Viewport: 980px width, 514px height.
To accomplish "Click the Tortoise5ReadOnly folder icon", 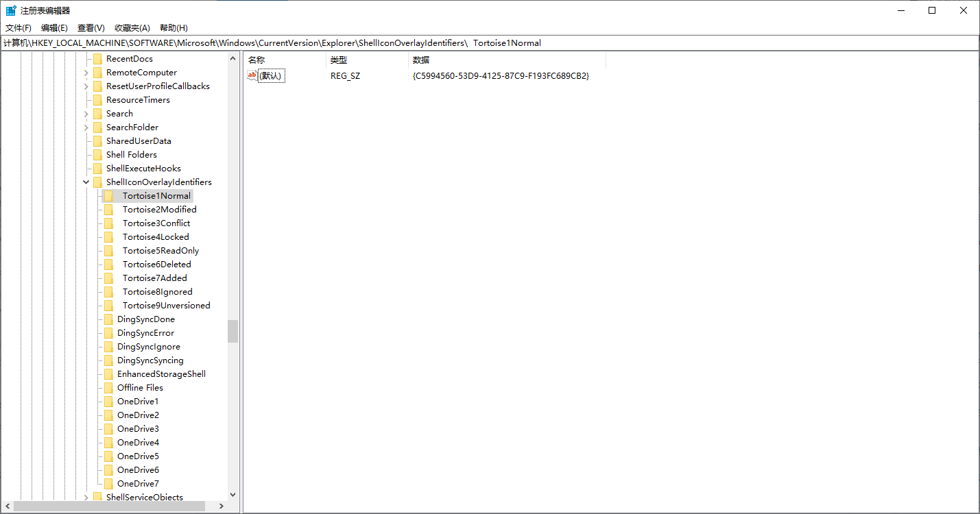I will (108, 251).
